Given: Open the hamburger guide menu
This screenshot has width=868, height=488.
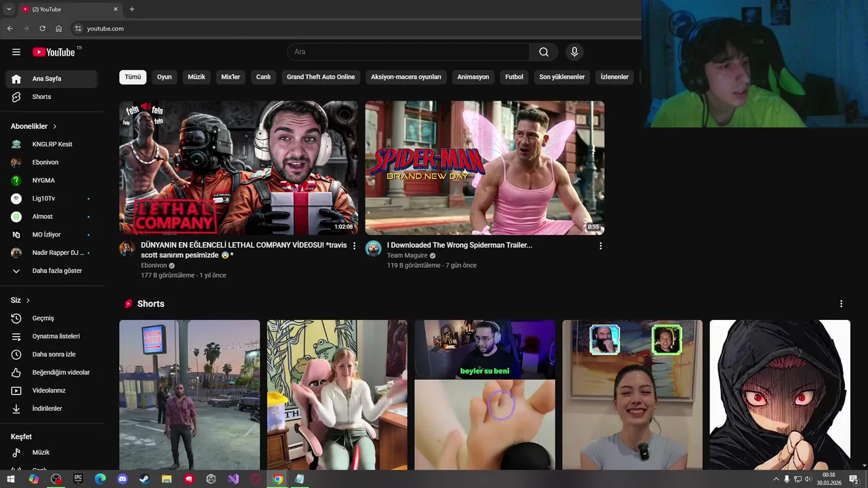Looking at the screenshot, I should (x=16, y=52).
